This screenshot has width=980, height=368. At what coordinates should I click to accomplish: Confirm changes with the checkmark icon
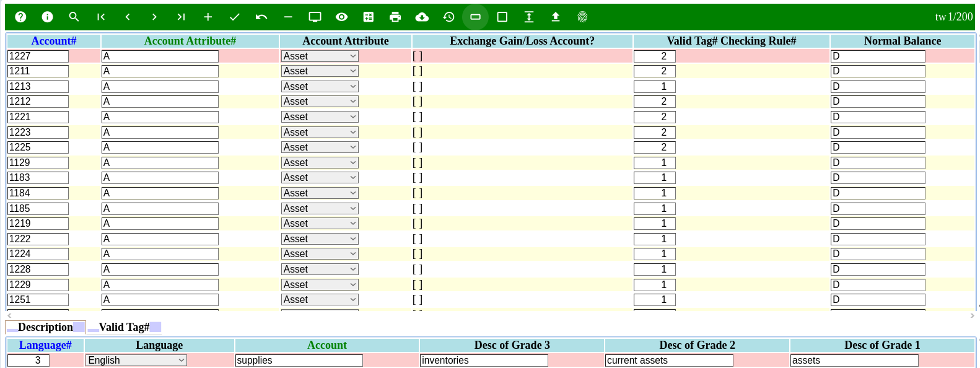pyautogui.click(x=234, y=17)
